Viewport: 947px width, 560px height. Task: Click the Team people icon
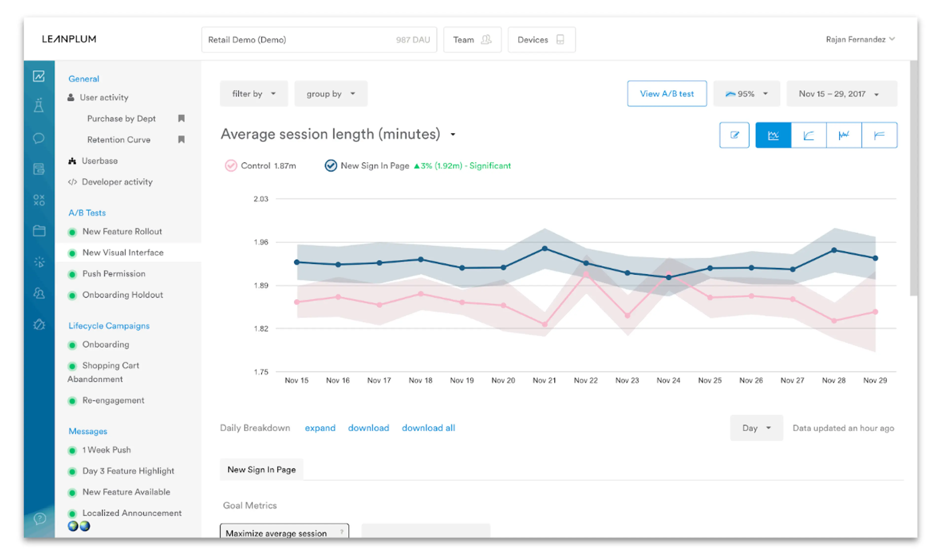[486, 39]
